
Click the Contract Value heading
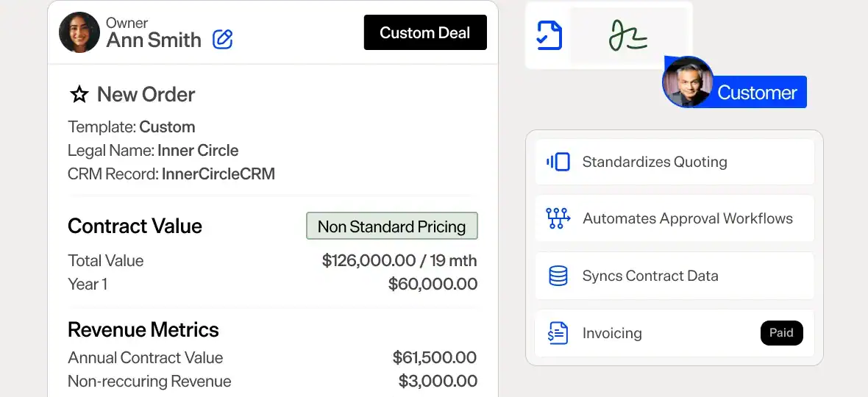(135, 226)
